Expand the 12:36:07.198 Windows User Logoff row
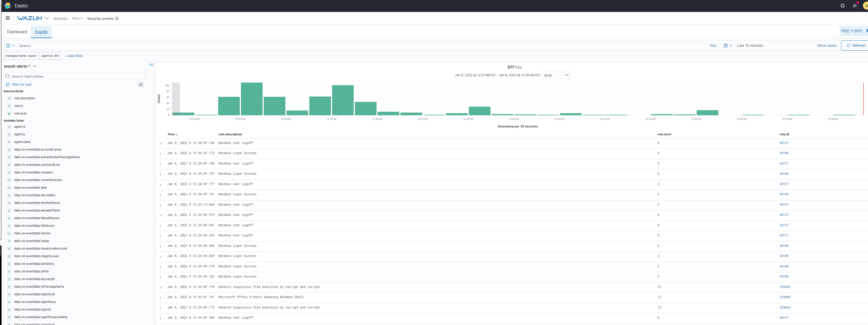 click(160, 143)
